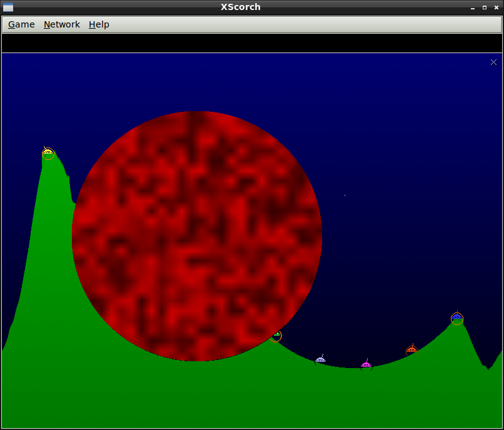The image size is (504, 430).
Task: Click the green tank beside the explosion
Action: coord(277,334)
